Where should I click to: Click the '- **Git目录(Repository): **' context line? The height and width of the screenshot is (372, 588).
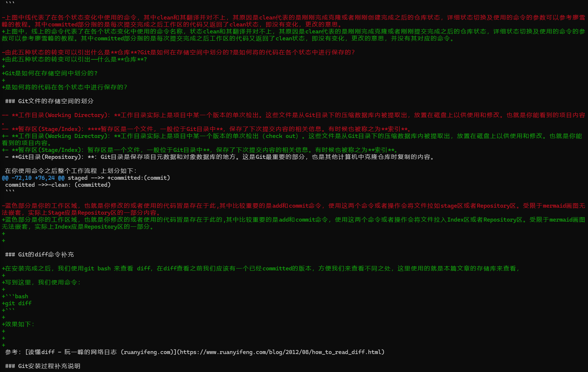pos(220,157)
